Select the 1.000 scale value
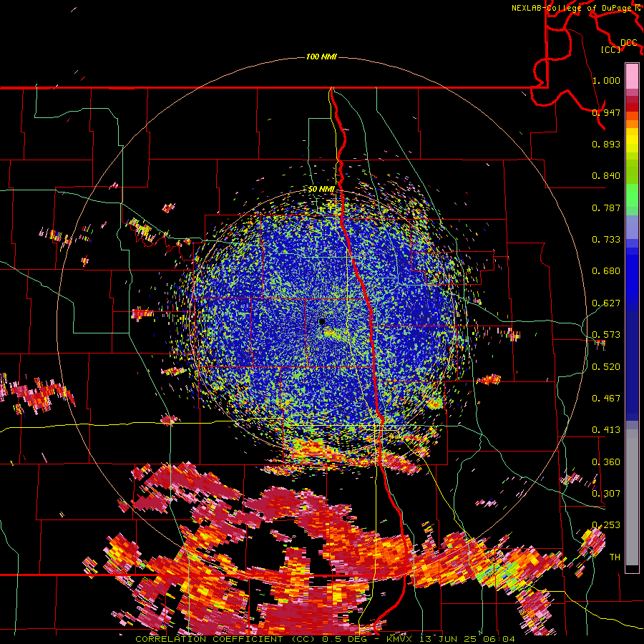Image resolution: width=644 pixels, height=644 pixels. point(606,80)
